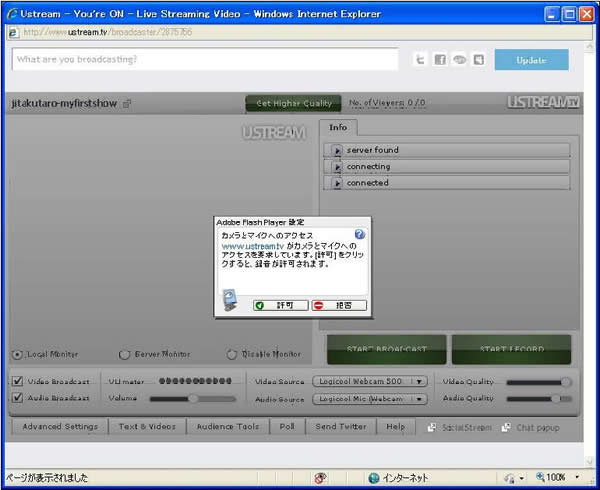Screen dimensions: 600x490
Task: Click the page icon in address bar
Action: (13, 33)
